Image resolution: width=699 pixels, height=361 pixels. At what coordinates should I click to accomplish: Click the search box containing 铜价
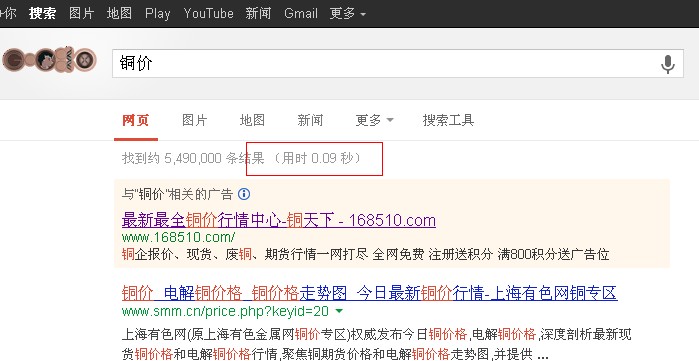pyautogui.click(x=398, y=63)
